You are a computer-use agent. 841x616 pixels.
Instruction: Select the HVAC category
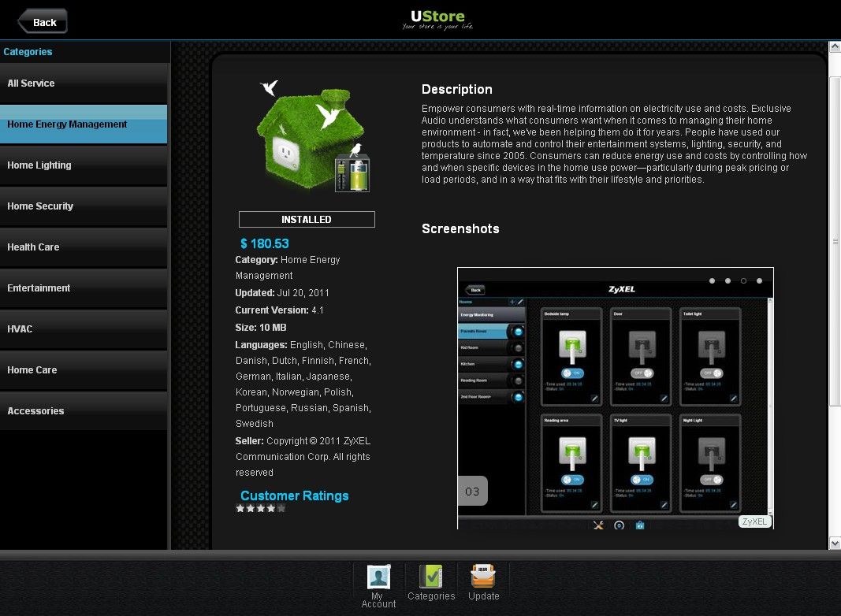pos(84,329)
